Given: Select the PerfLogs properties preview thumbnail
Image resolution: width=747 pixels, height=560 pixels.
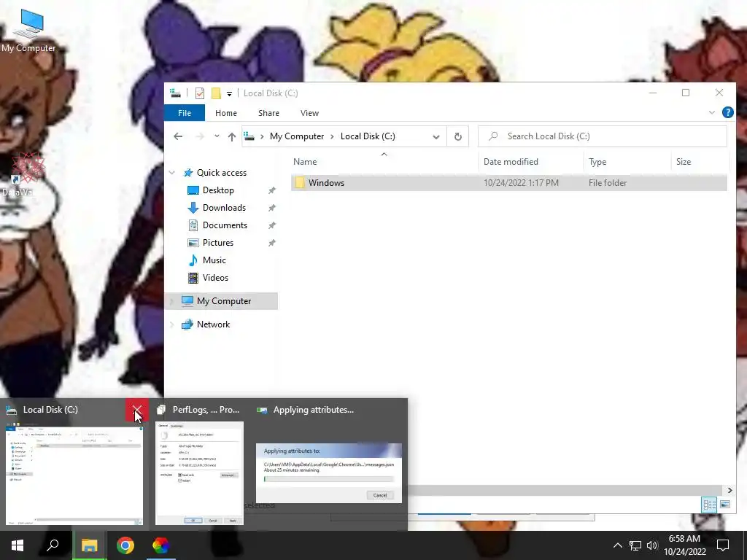Looking at the screenshot, I should pyautogui.click(x=200, y=472).
